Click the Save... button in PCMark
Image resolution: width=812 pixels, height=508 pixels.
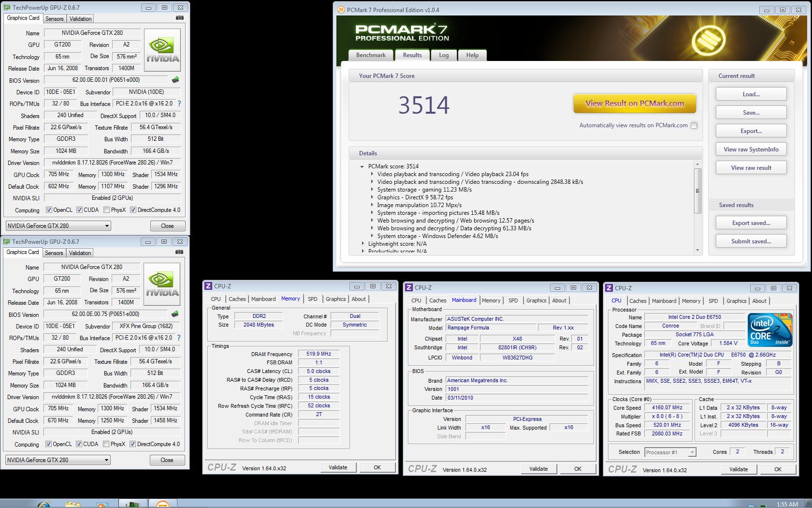pyautogui.click(x=751, y=113)
